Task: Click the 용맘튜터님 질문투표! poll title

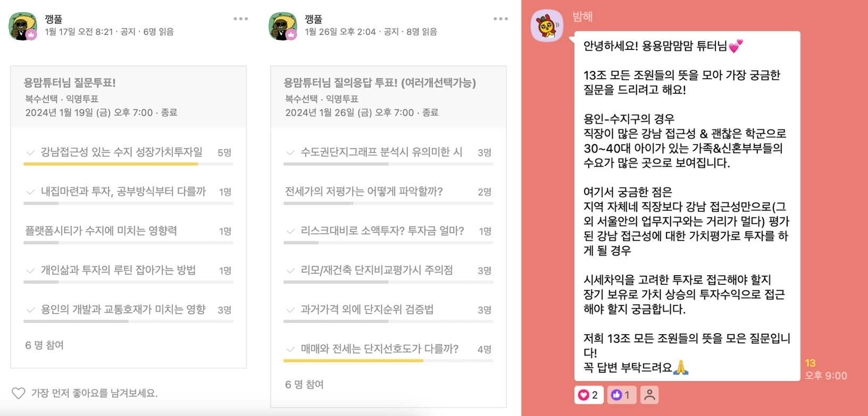Action: tap(70, 83)
